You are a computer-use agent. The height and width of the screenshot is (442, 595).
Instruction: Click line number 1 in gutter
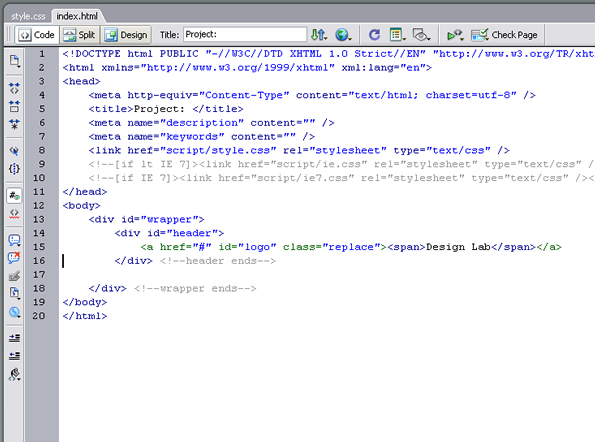coord(42,54)
